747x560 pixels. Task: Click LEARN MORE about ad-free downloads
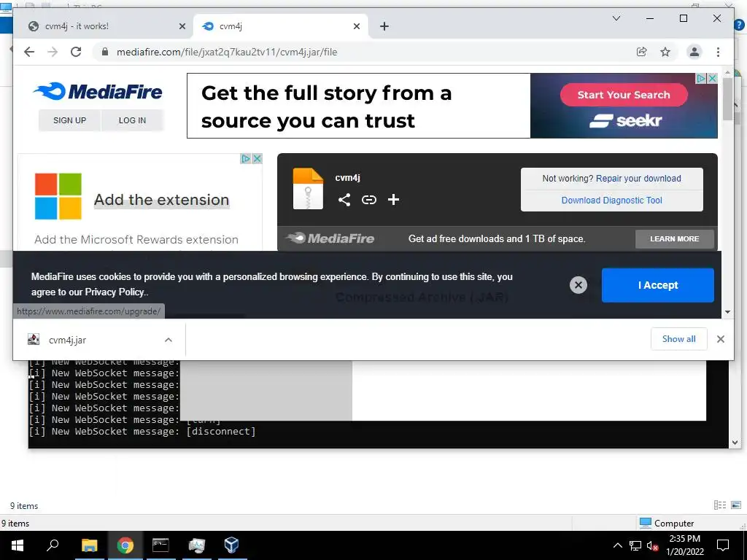[675, 238]
